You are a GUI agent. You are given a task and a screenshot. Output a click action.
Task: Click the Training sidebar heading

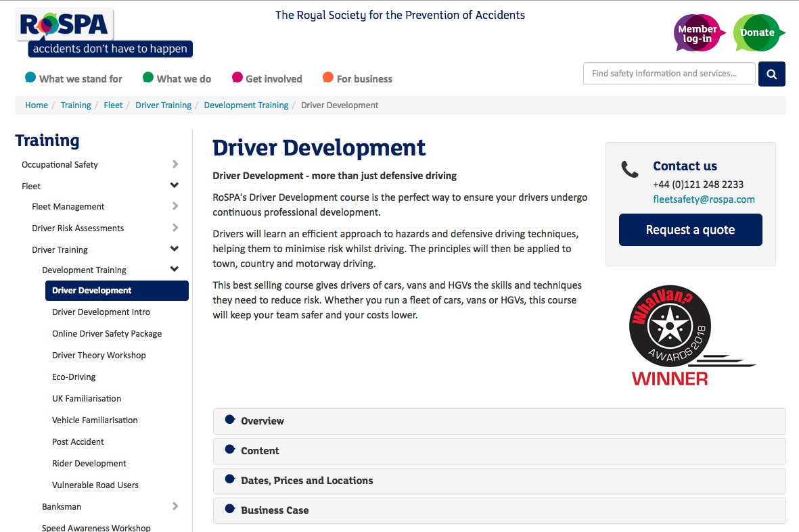point(47,140)
